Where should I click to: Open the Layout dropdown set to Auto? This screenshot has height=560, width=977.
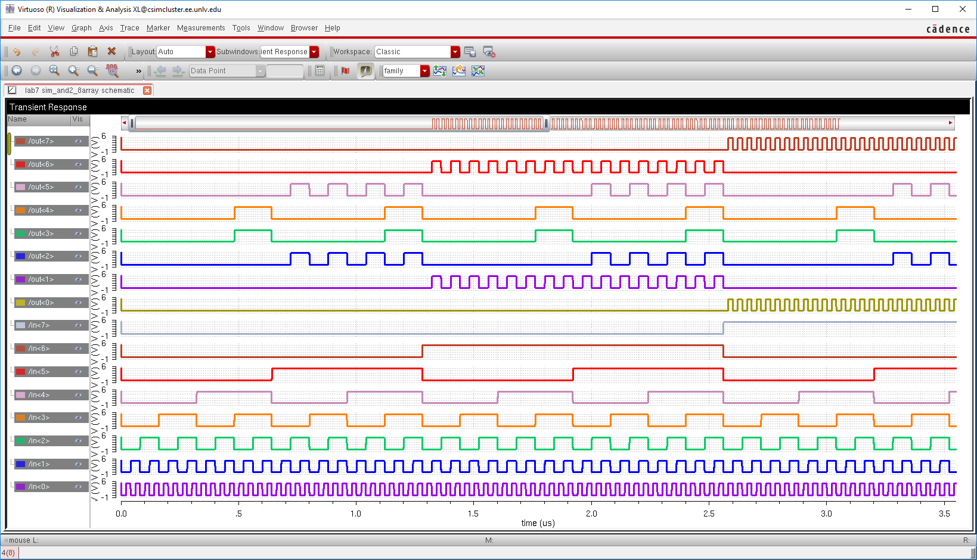pos(210,52)
